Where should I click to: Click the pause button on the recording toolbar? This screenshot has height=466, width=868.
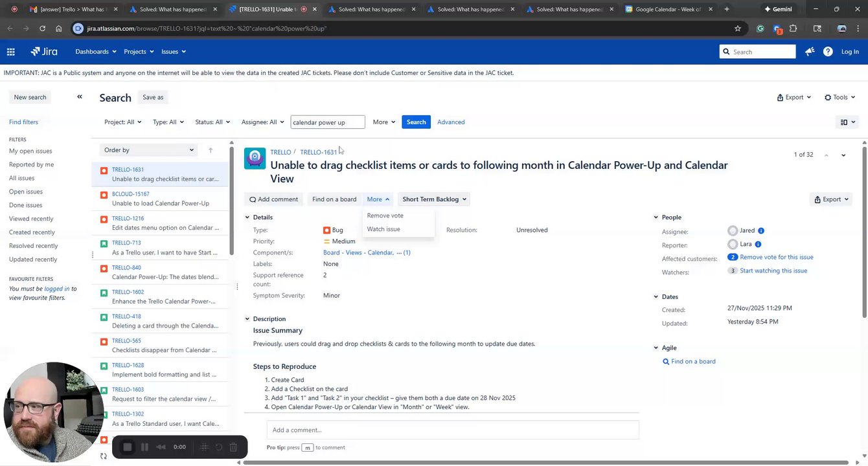pyautogui.click(x=144, y=447)
